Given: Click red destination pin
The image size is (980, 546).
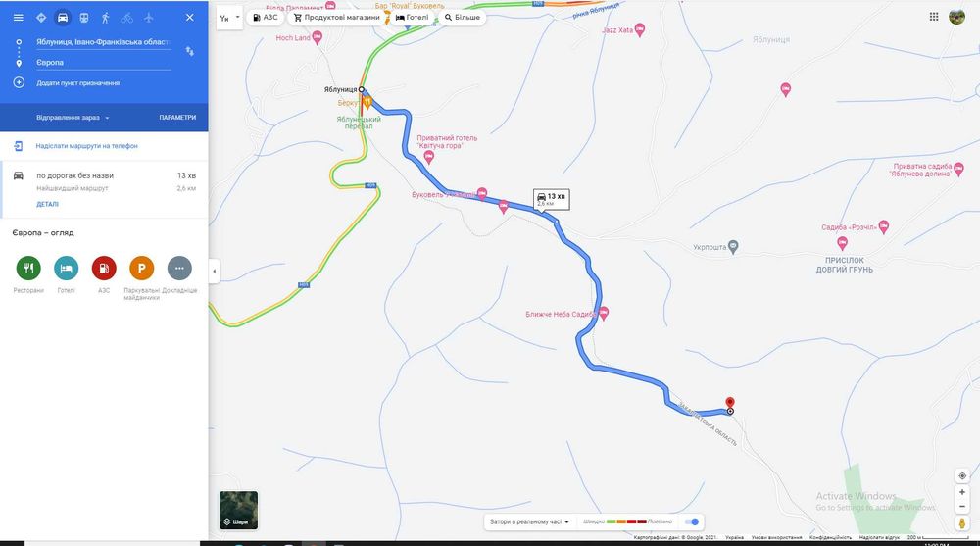Looking at the screenshot, I should (729, 404).
